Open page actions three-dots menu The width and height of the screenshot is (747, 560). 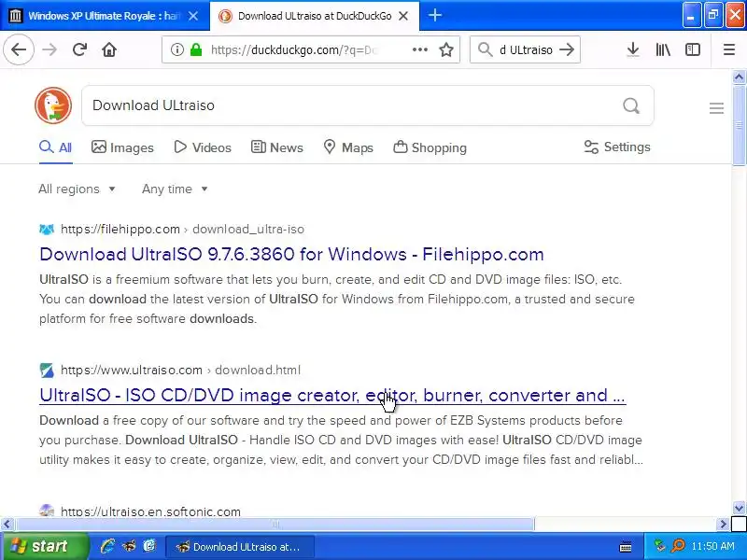click(x=419, y=49)
